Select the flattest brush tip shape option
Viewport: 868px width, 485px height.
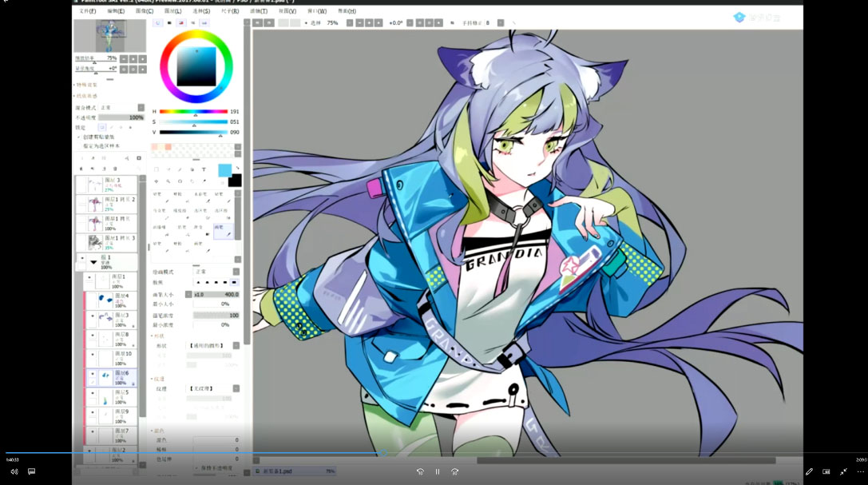234,282
